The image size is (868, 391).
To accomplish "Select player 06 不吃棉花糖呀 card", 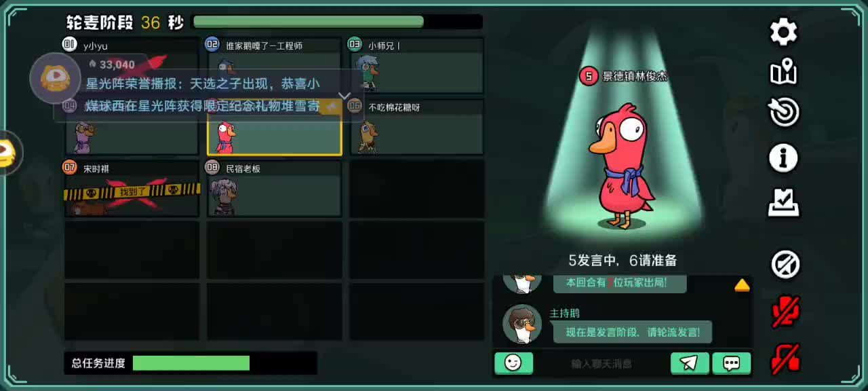I will pos(416,127).
